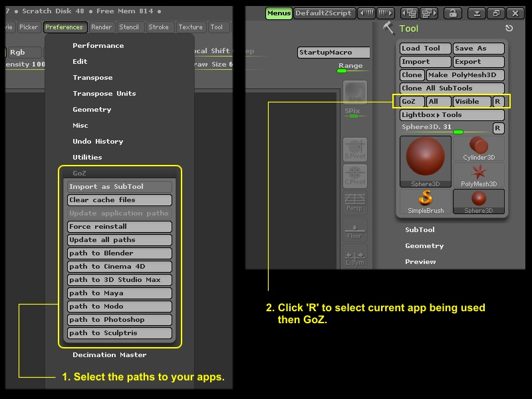Click path to Cinema 4D button
The height and width of the screenshot is (399, 532).
point(120,267)
